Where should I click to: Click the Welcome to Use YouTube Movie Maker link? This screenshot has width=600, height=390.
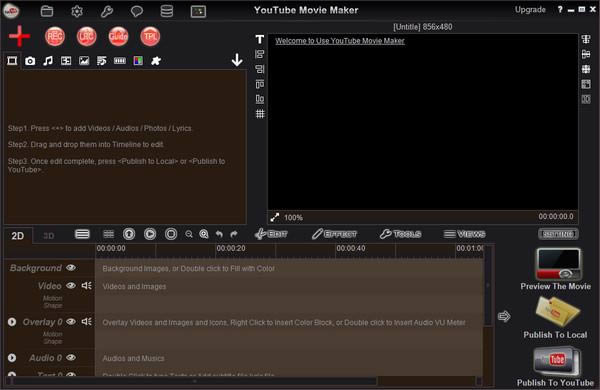pos(340,41)
